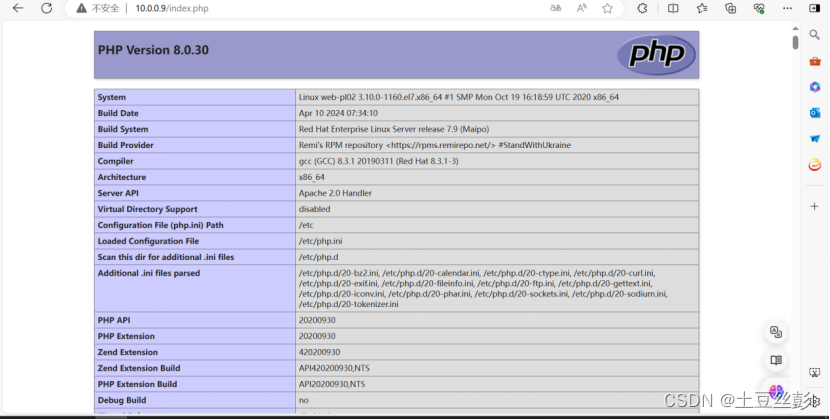
Task: Click the PHP Version 8.0.30 heading
Action: [x=153, y=50]
